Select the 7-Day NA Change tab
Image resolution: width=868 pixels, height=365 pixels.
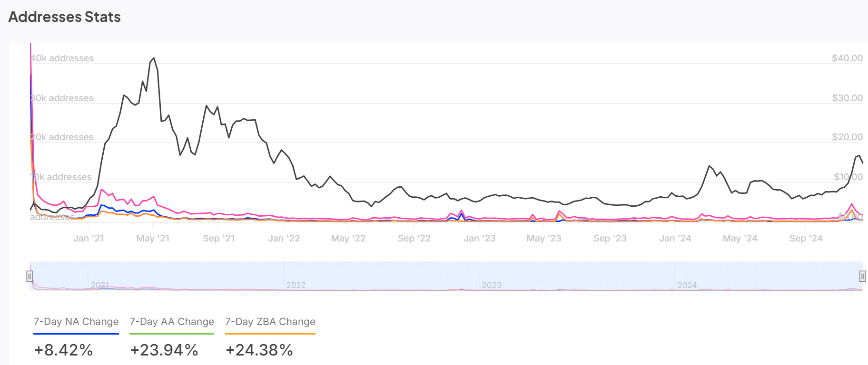click(x=76, y=322)
